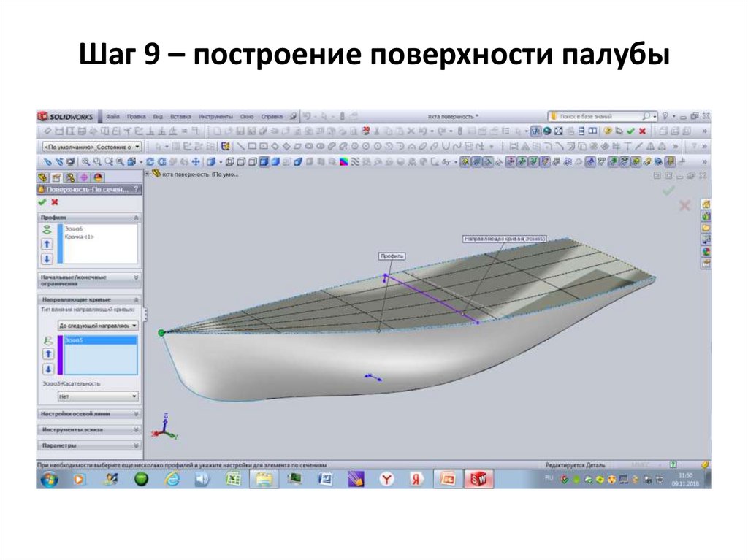Open the Справка menu
The image size is (748, 560).
click(x=272, y=116)
